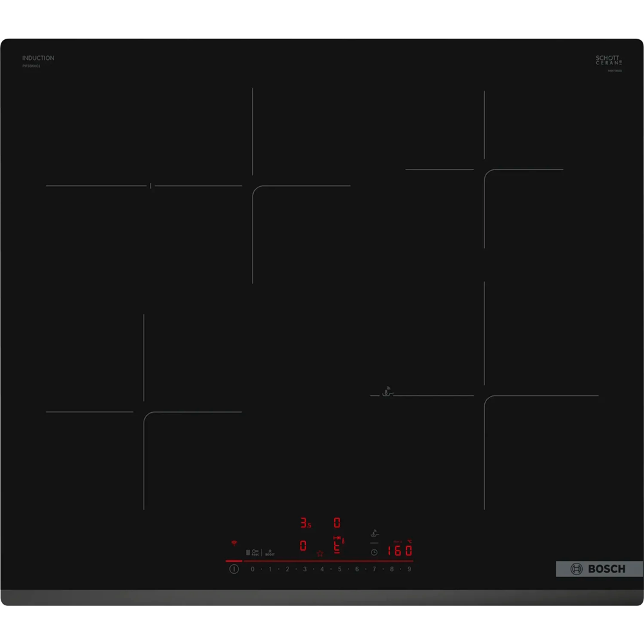Activate the BOOST function icon
The image size is (644, 644).
coord(270,553)
